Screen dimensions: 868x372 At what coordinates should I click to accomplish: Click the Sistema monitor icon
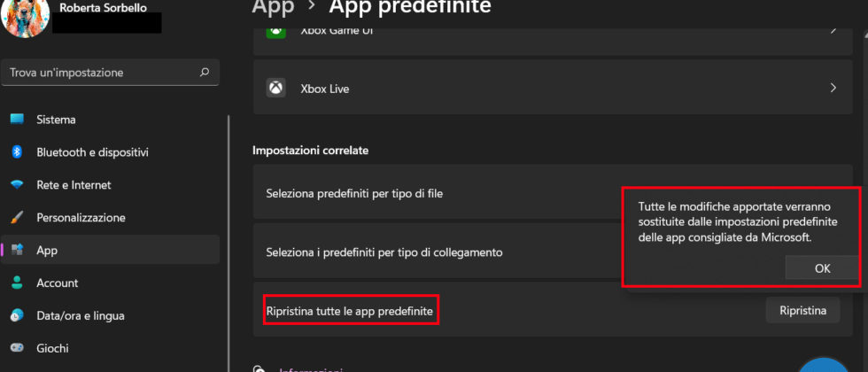click(x=17, y=119)
